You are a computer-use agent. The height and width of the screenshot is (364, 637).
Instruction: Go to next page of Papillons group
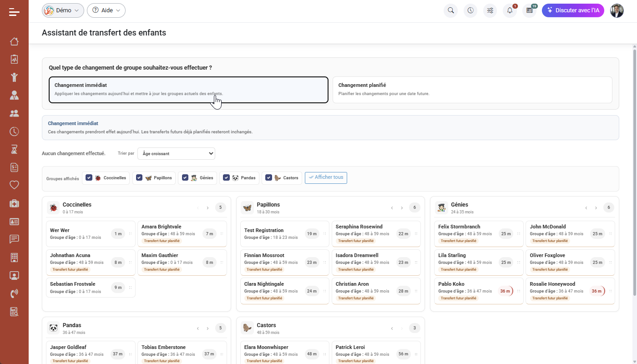tap(402, 208)
